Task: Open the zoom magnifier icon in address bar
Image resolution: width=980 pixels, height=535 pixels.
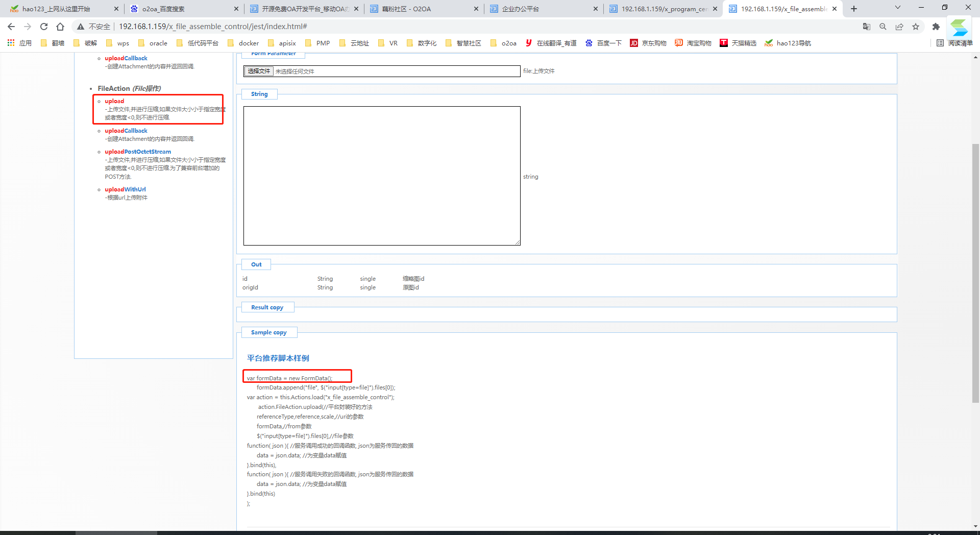Action: [883, 27]
